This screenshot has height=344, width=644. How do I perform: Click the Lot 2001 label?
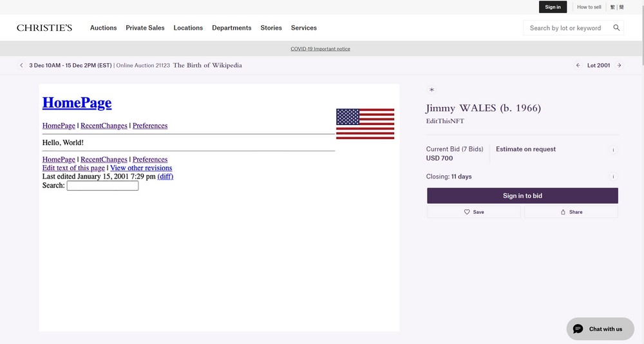(598, 65)
